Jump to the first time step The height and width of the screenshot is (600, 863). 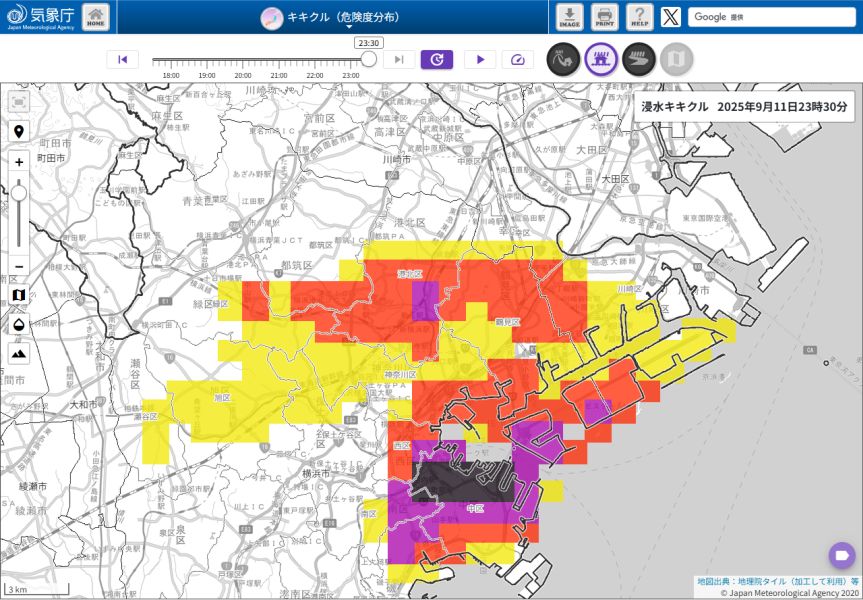coord(123,59)
